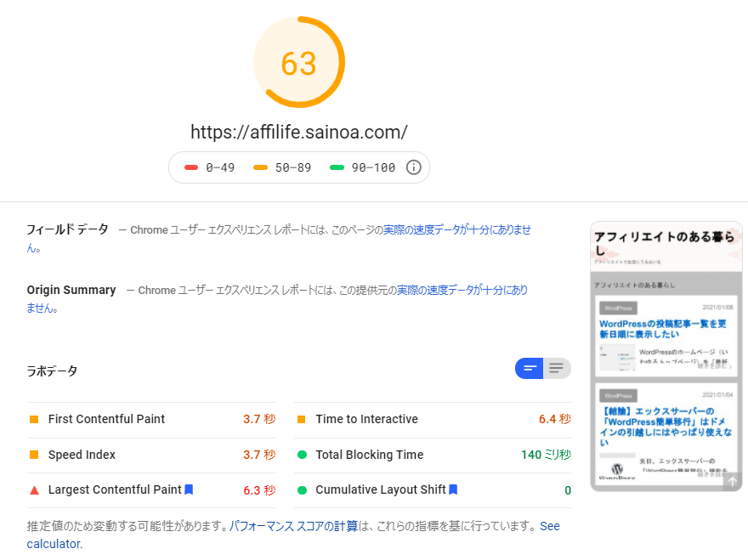Screen dimensions: 748x560
Task: Click the orange square next to Time to Interactive
Action: coord(302,419)
